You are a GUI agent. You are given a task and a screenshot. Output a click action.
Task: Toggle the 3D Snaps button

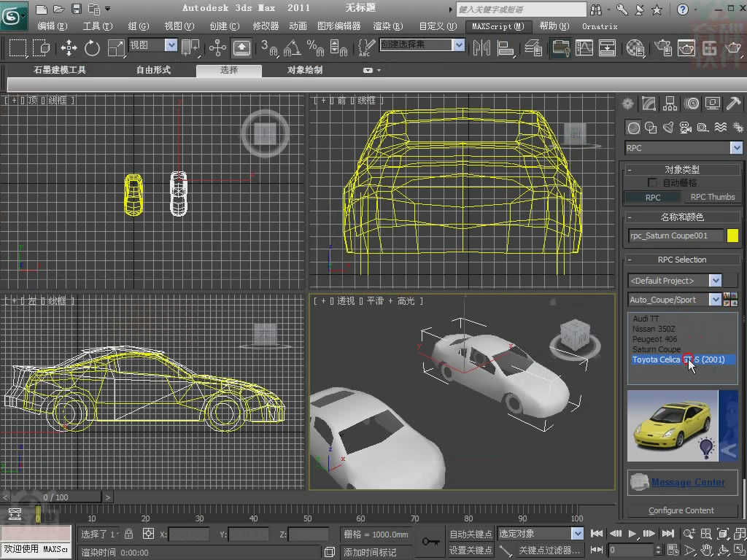coord(269,47)
